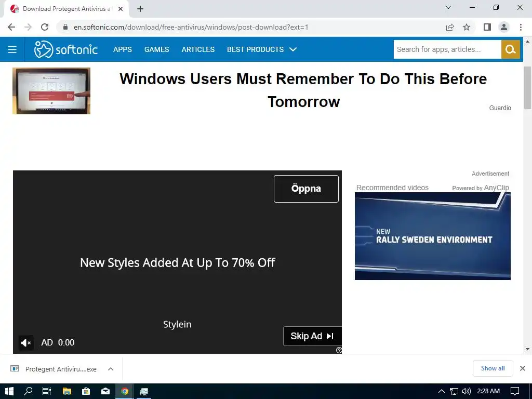Open the Windows notification center

(515, 391)
